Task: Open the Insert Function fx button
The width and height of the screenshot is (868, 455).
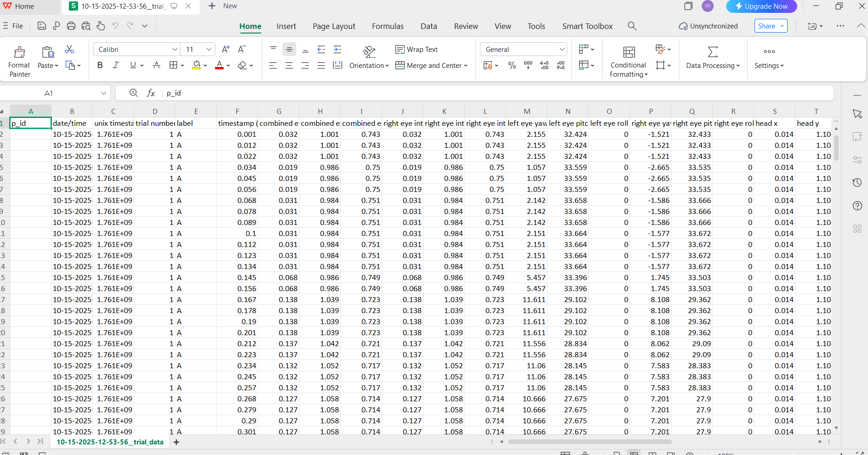Action: [151, 93]
